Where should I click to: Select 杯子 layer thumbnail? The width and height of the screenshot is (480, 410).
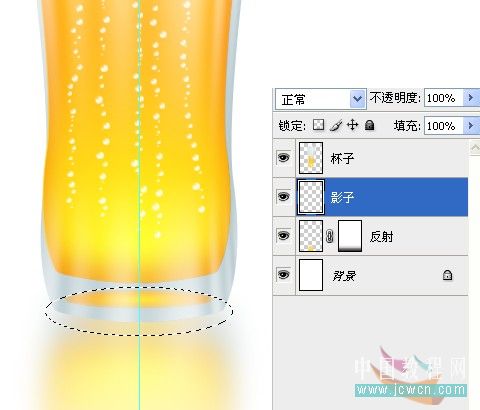click(311, 158)
